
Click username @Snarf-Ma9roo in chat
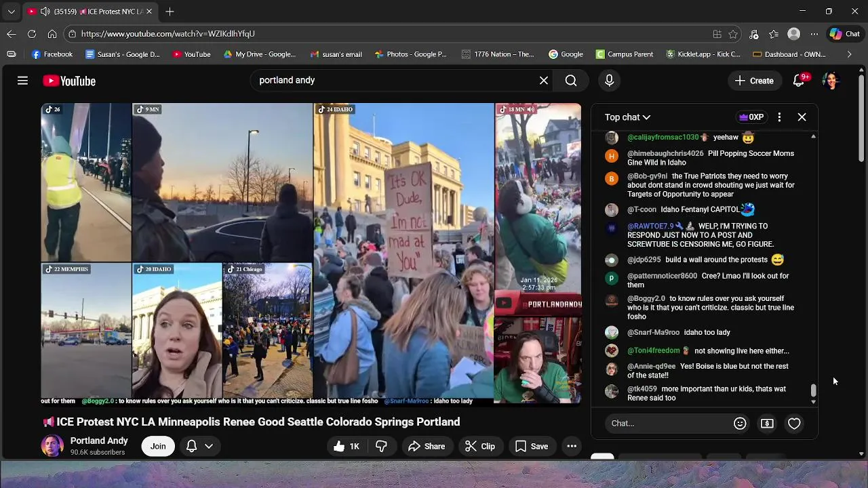tap(653, 333)
